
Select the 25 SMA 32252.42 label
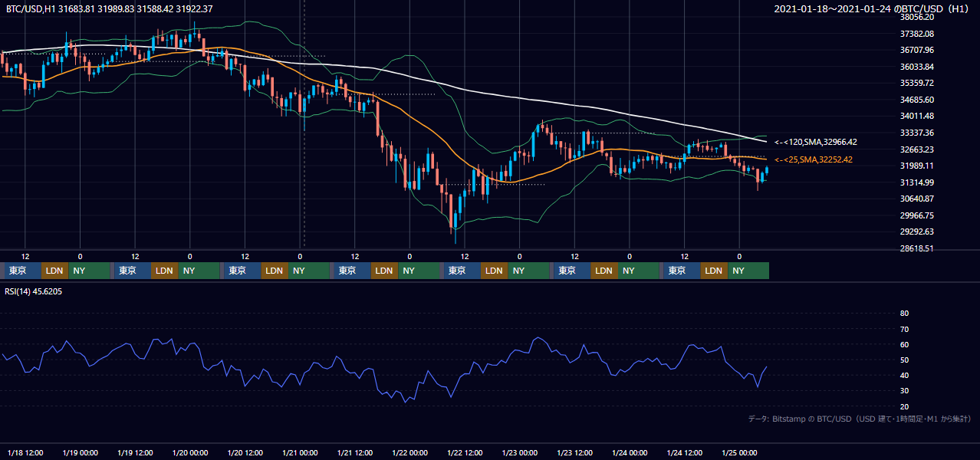(x=814, y=159)
